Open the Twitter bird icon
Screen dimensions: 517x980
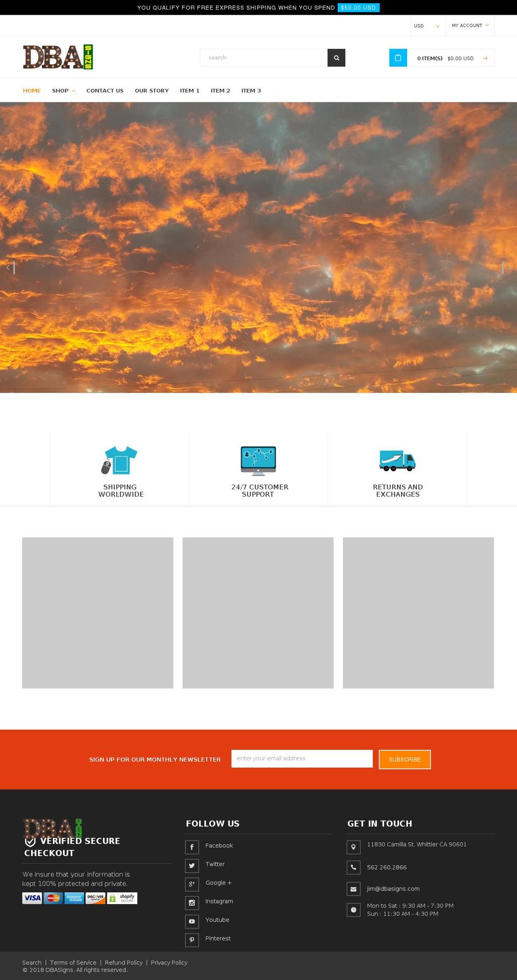click(192, 865)
